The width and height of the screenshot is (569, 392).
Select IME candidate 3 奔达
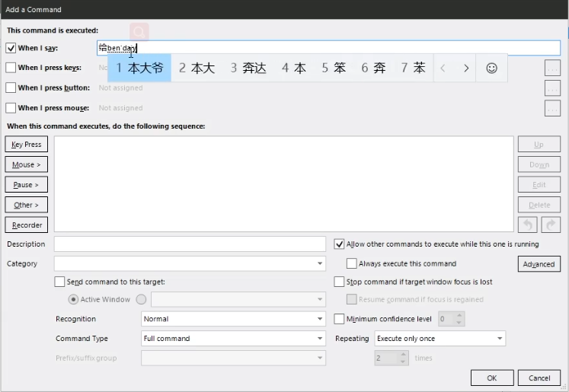click(248, 68)
